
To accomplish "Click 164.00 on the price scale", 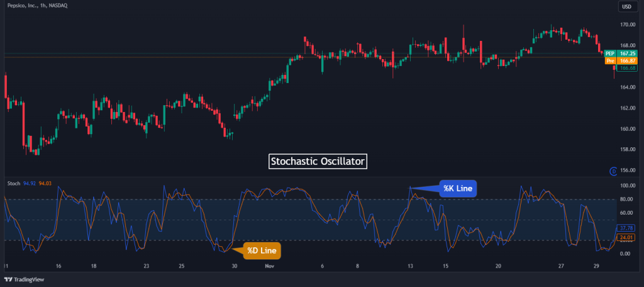I will click(628, 87).
